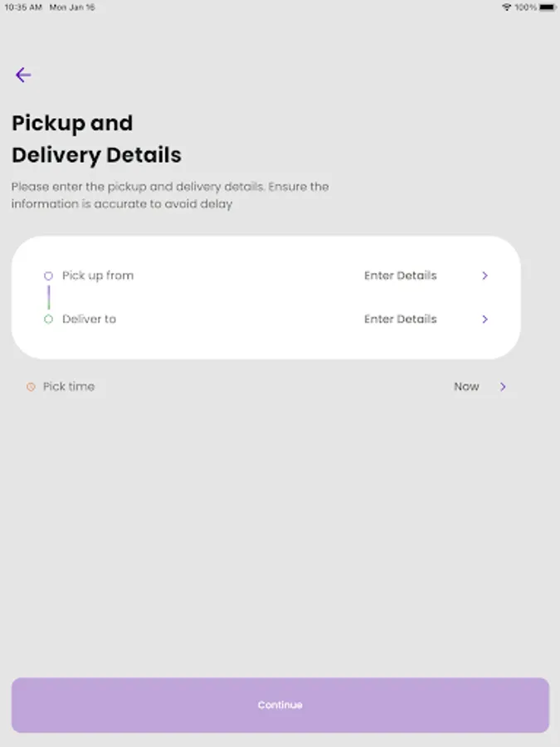Click the status bar clock time
Image resolution: width=560 pixels, height=747 pixels.
(x=23, y=7)
